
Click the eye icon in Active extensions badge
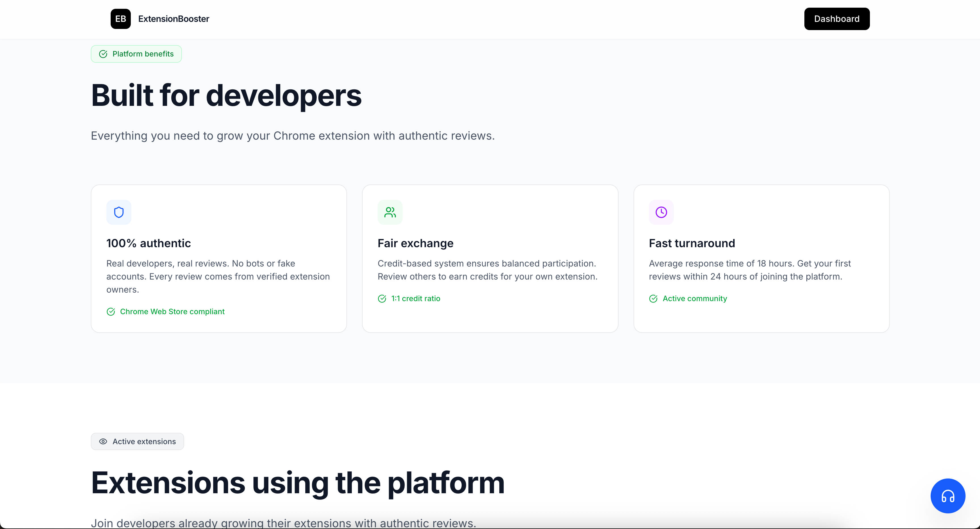pyautogui.click(x=103, y=442)
